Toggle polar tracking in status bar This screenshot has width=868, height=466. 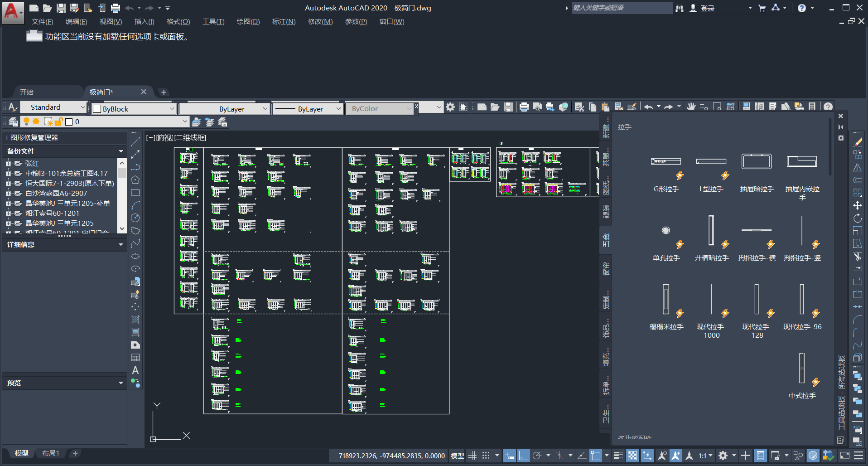tap(537, 456)
